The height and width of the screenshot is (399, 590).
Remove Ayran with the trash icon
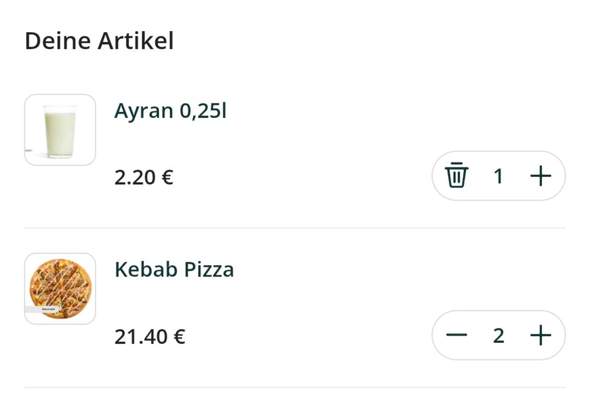tap(456, 175)
